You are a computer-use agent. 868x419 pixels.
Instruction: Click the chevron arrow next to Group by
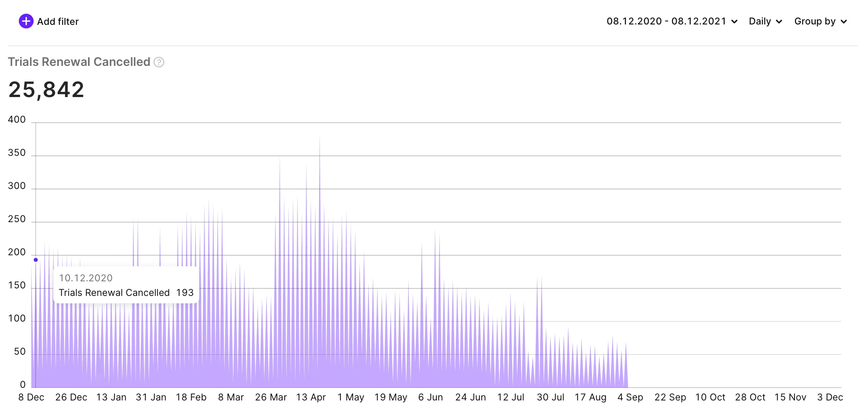tap(844, 22)
